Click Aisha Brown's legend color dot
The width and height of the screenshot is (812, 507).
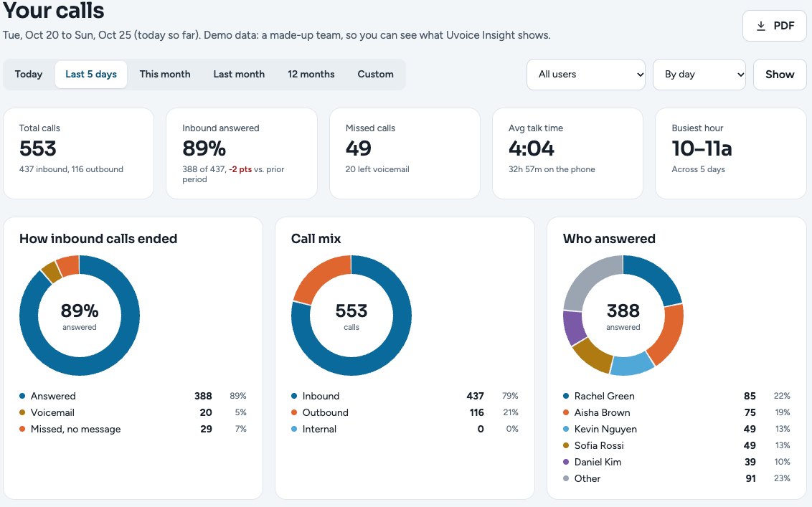pos(566,413)
